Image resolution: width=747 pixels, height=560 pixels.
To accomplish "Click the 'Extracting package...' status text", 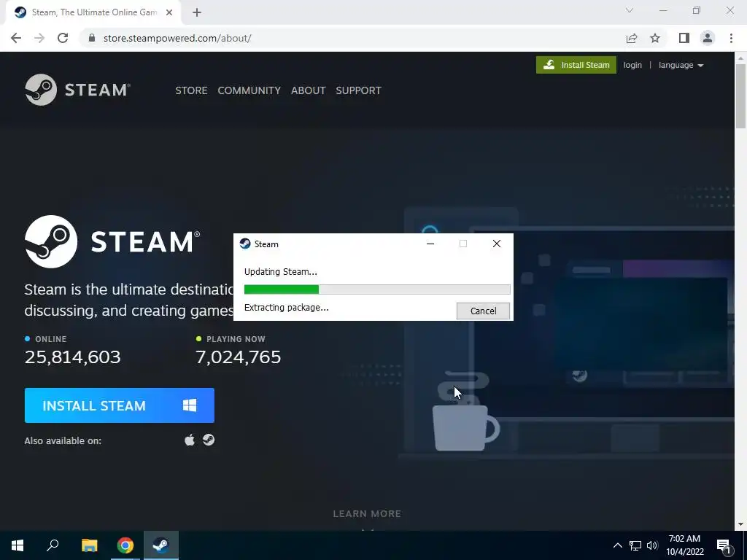I will (x=286, y=308).
